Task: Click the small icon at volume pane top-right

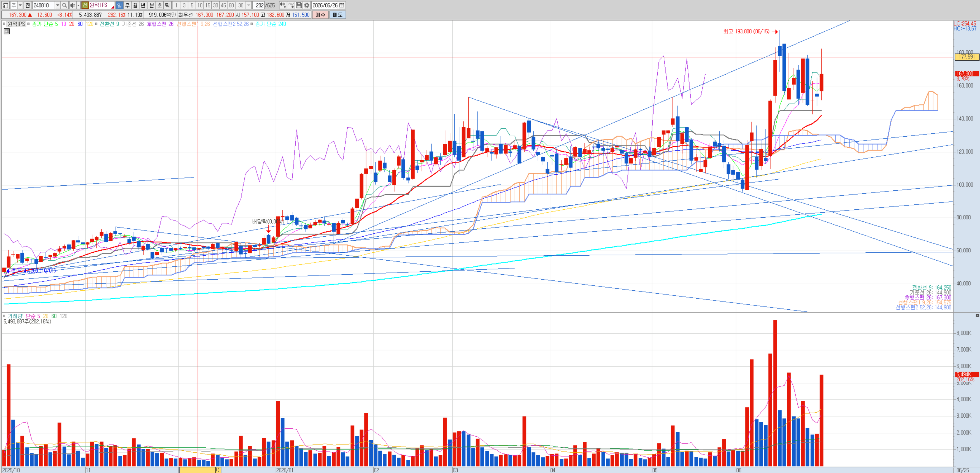Action: click(977, 315)
